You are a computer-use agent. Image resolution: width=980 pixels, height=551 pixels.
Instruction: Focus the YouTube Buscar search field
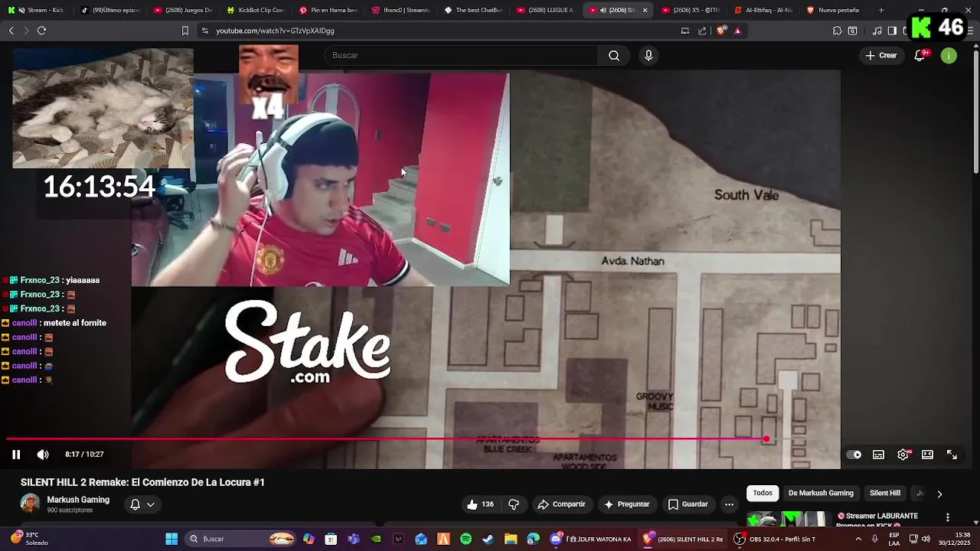(462, 55)
